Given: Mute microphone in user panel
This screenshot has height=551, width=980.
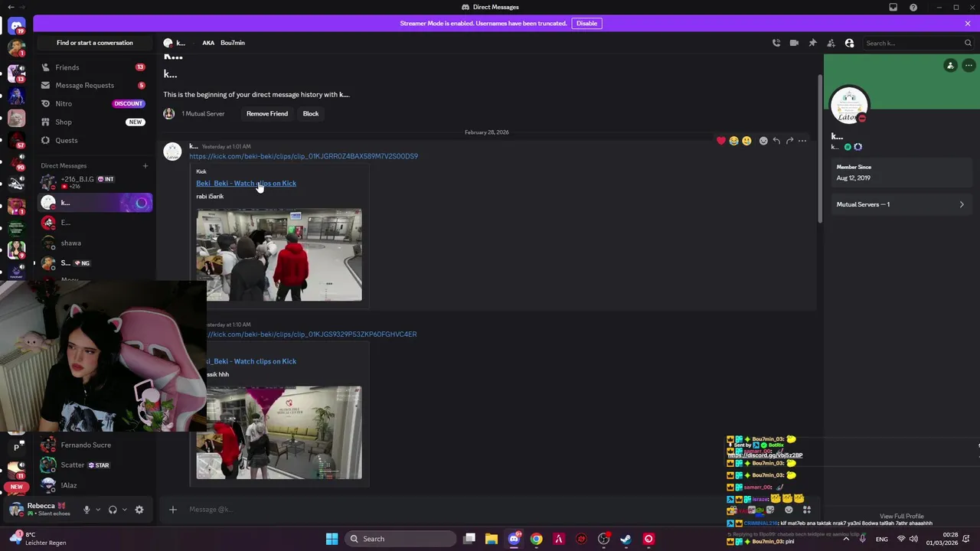Looking at the screenshot, I should coord(87,510).
